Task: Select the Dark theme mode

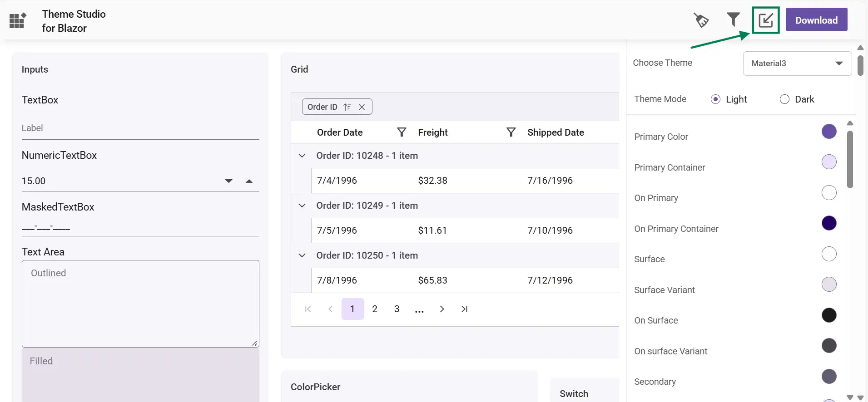Action: pos(784,99)
